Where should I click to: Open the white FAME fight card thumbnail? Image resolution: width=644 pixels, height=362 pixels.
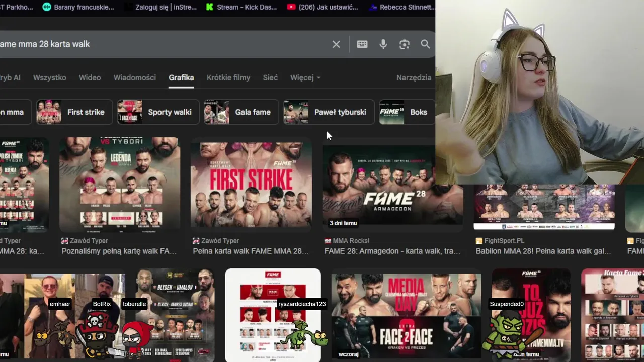273,315
